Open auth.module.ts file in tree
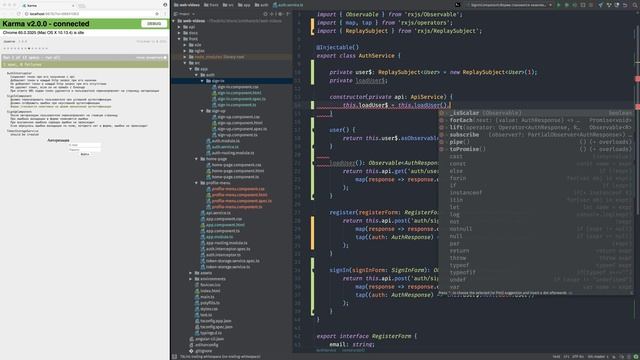Viewport: 640px width, 360px height. [226, 141]
